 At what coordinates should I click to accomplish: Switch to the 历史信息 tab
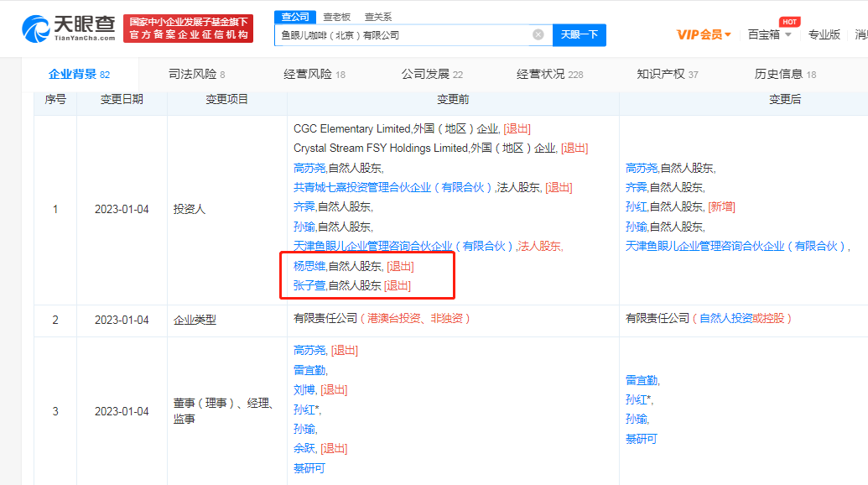click(785, 74)
